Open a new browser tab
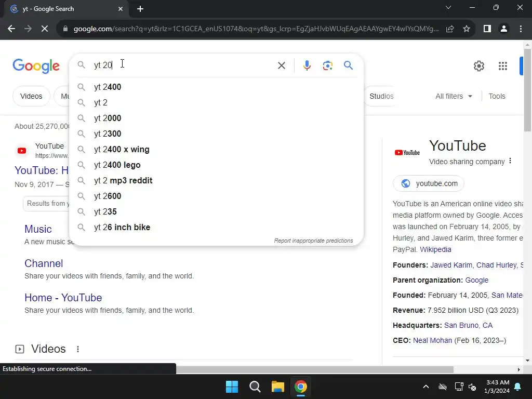 coord(140,9)
